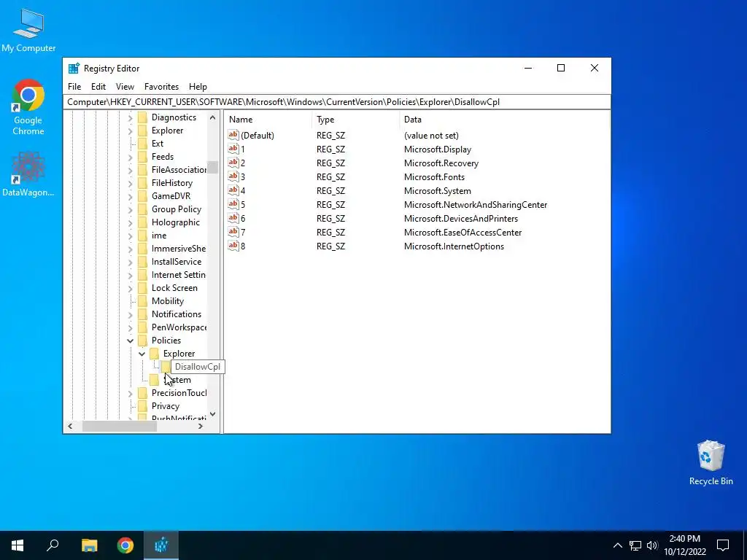Click the tree vertical scrollbar down arrow
Screen dimensions: 747x560
point(212,414)
